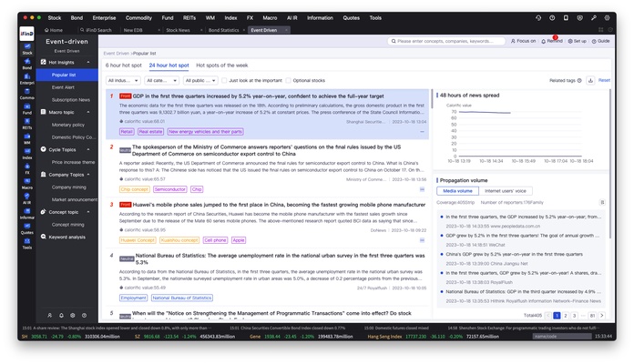The image size is (634, 364).
Task: Click the name/code input in status bar
Action: point(562,336)
